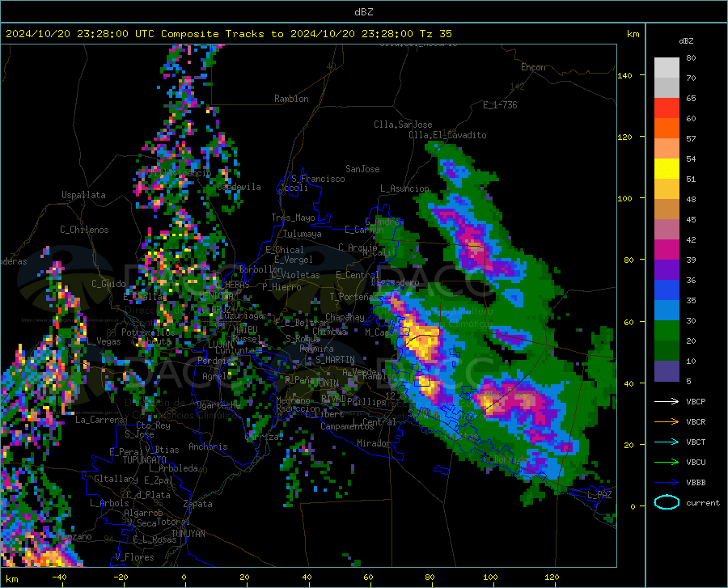Click the dBZ heading above the color scale

pos(686,40)
